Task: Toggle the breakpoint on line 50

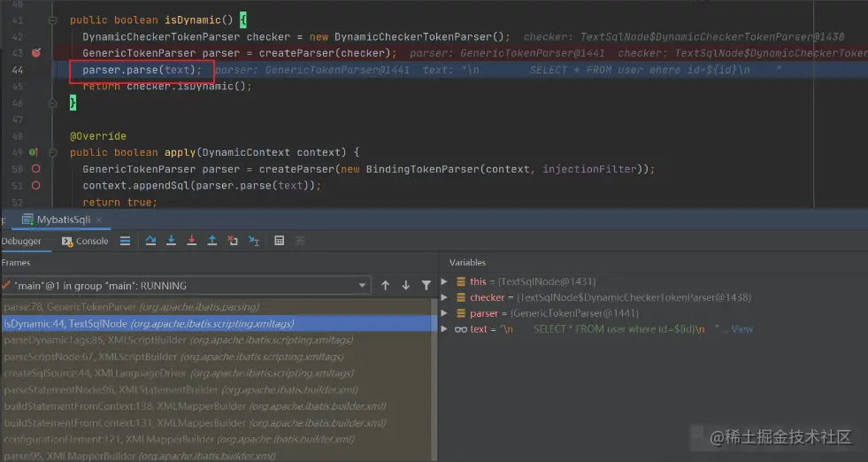Action: pyautogui.click(x=36, y=168)
